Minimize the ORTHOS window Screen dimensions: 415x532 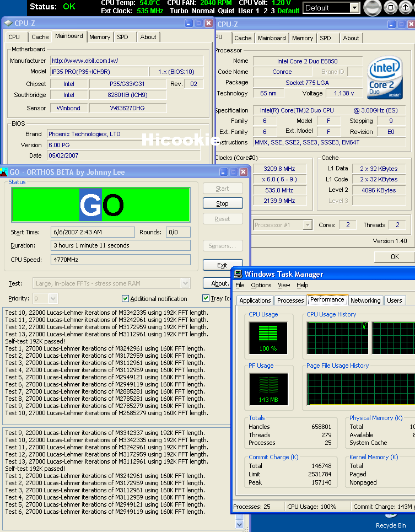point(223,172)
